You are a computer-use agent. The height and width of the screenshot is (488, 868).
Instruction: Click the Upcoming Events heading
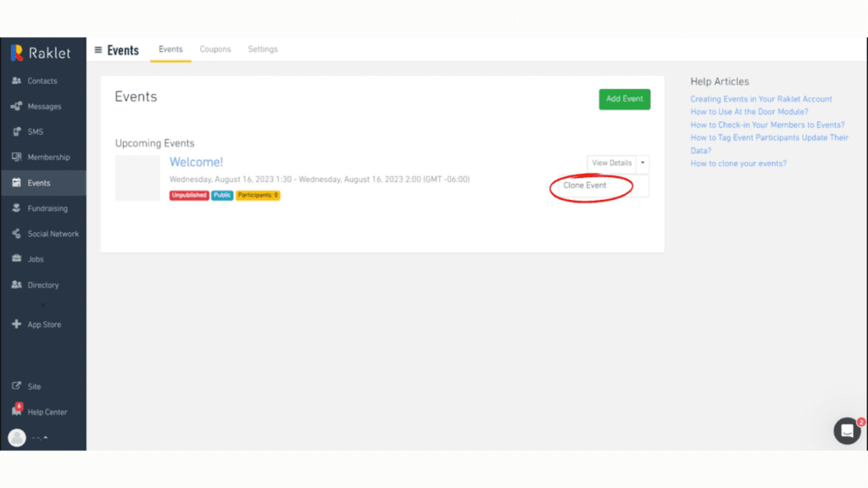(154, 143)
